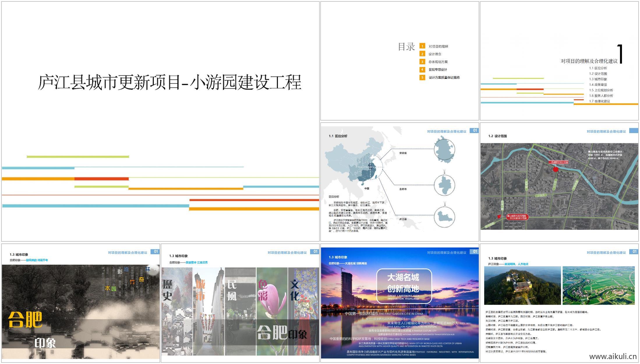Open the "1.1 区位分析" section link
This screenshot has width=640, height=364.
598,68
